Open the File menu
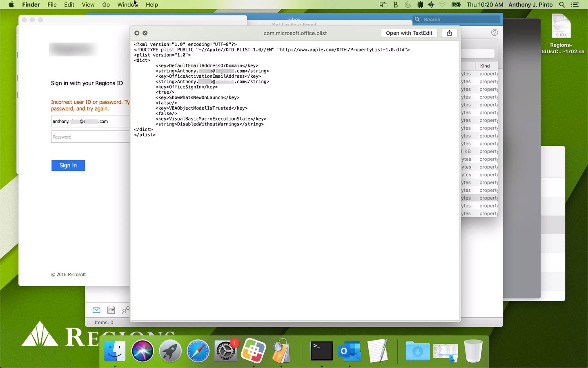 coord(52,5)
